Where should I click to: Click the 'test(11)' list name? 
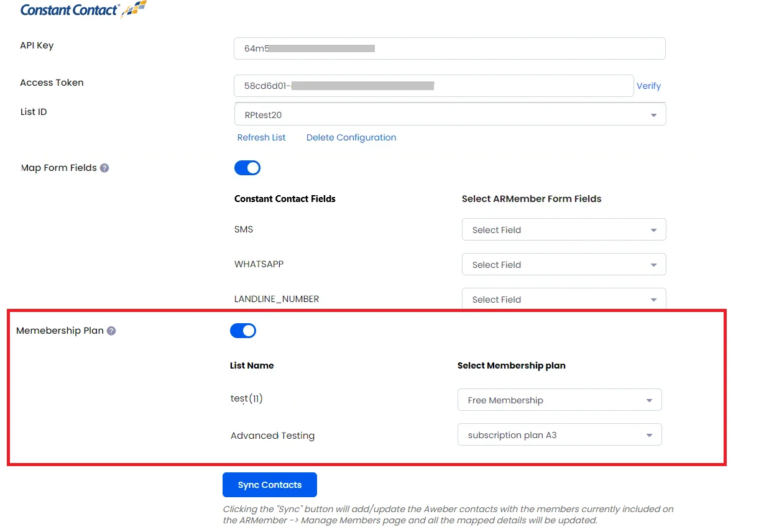247,398
